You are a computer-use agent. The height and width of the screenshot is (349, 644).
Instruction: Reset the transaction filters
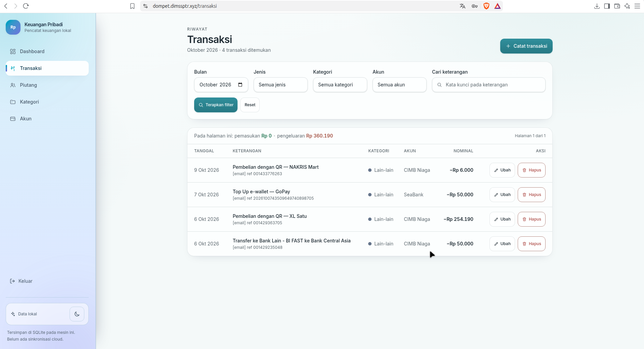(250, 105)
